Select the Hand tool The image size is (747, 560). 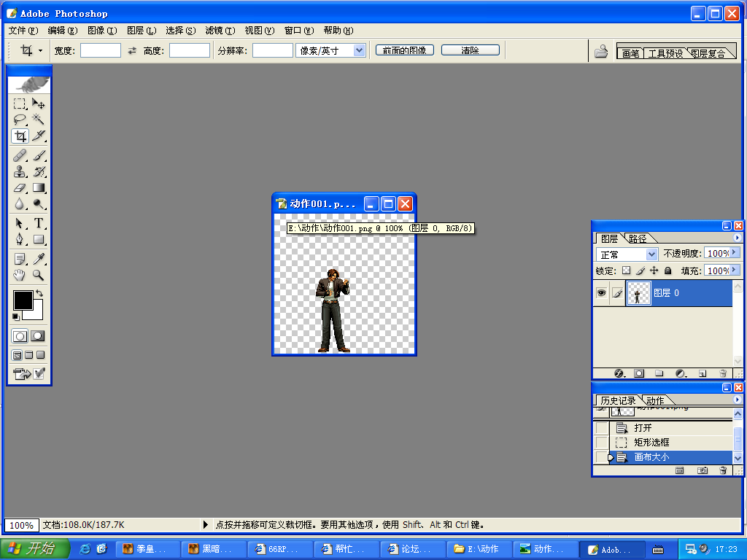click(x=20, y=275)
